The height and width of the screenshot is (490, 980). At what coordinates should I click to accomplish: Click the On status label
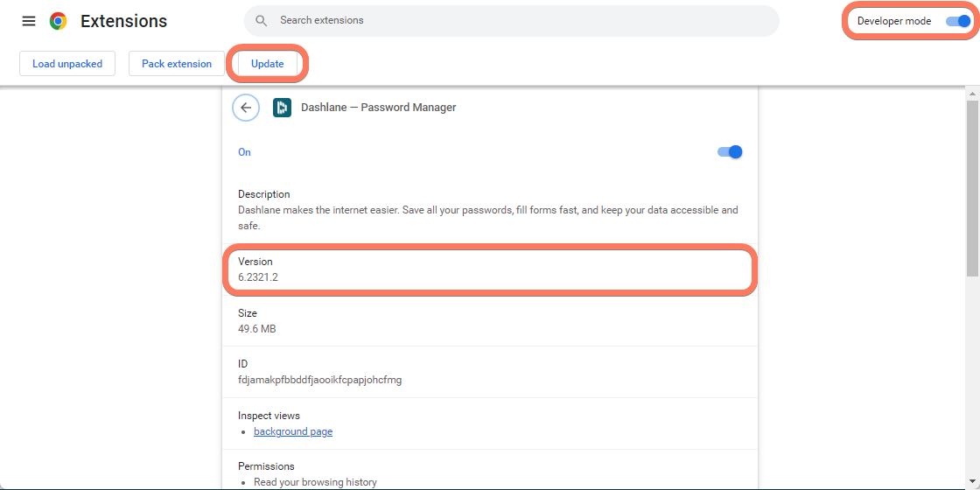click(x=244, y=152)
